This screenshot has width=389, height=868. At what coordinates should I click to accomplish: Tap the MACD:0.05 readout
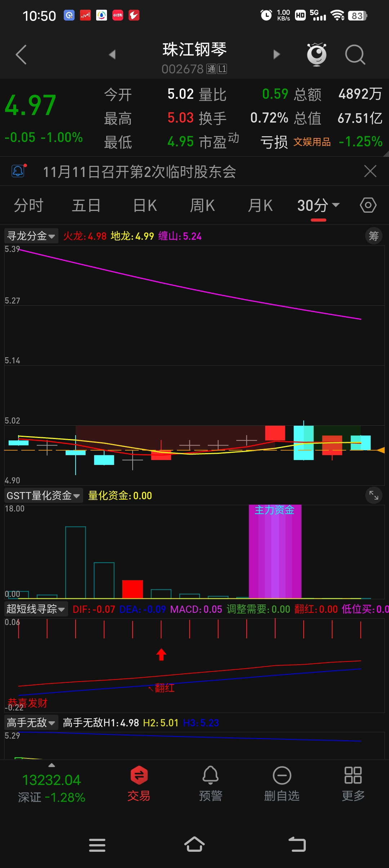(x=196, y=609)
